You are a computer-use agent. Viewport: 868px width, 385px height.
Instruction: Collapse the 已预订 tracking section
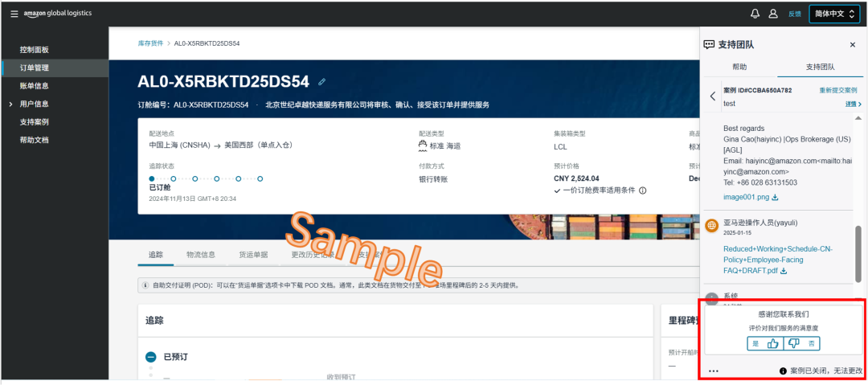[150, 357]
